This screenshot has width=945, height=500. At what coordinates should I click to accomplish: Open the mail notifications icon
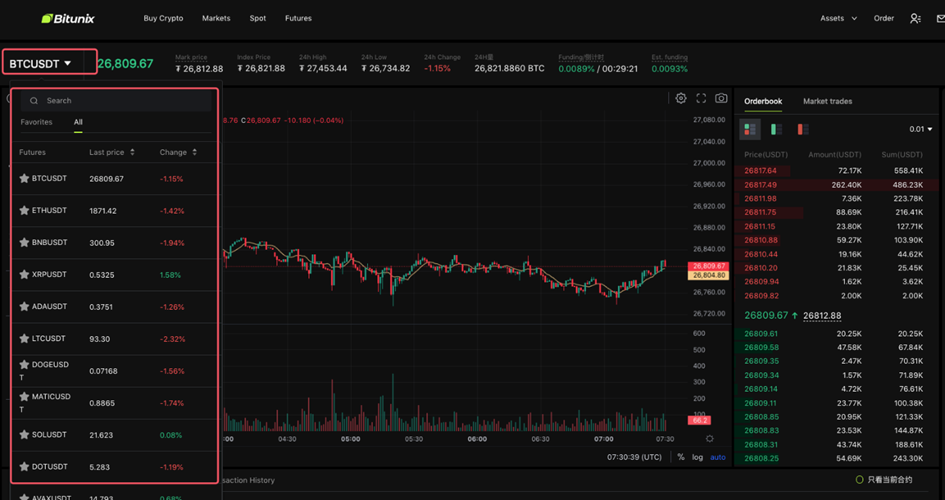tap(941, 19)
